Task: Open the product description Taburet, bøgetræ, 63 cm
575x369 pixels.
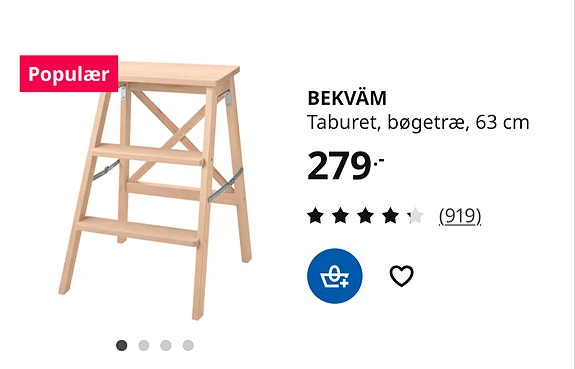Action: [418, 123]
